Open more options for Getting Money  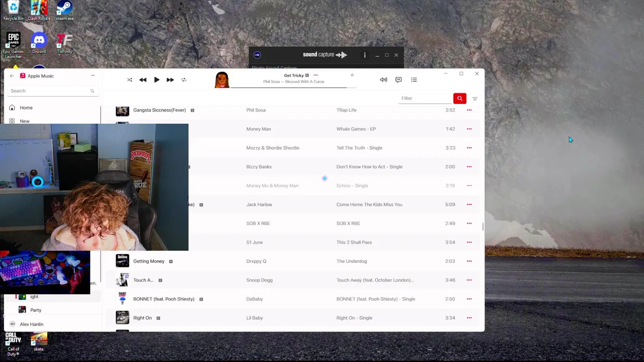(469, 261)
